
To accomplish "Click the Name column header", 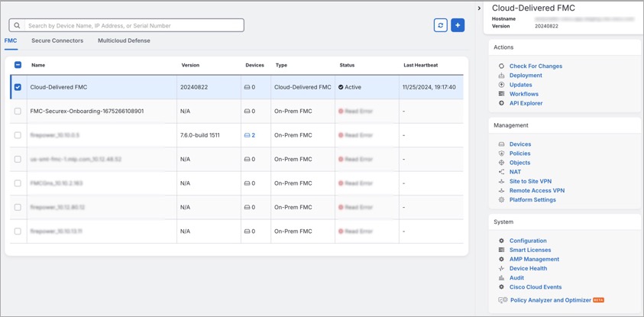I will [38, 65].
